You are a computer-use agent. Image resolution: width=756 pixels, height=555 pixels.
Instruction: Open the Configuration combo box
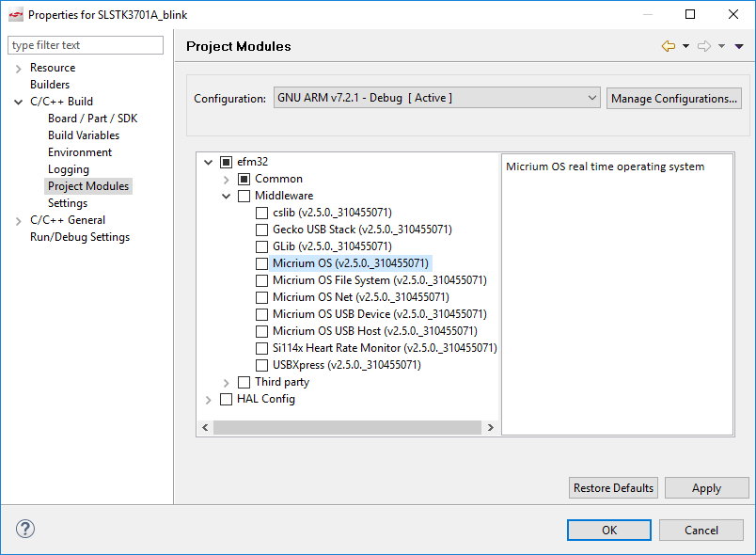(x=592, y=97)
